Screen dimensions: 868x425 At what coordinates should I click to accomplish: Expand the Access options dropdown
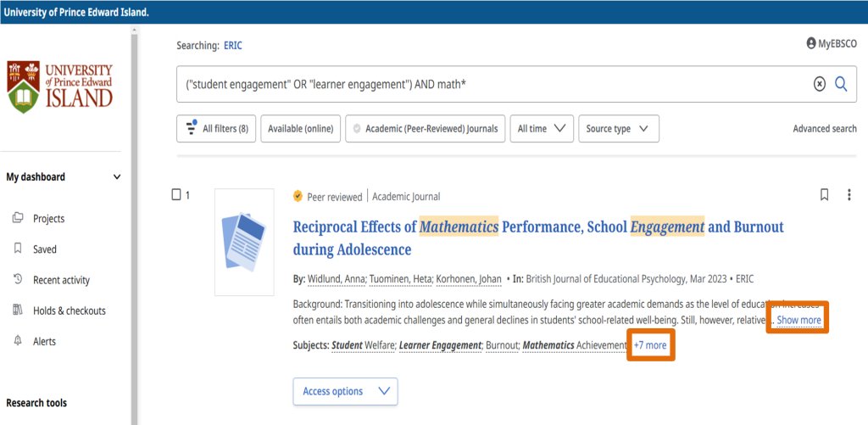coord(345,391)
